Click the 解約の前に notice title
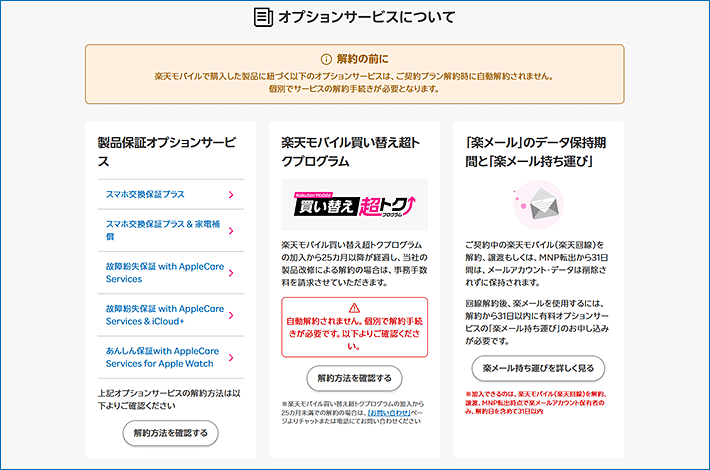The height and width of the screenshot is (470, 710). 363,59
